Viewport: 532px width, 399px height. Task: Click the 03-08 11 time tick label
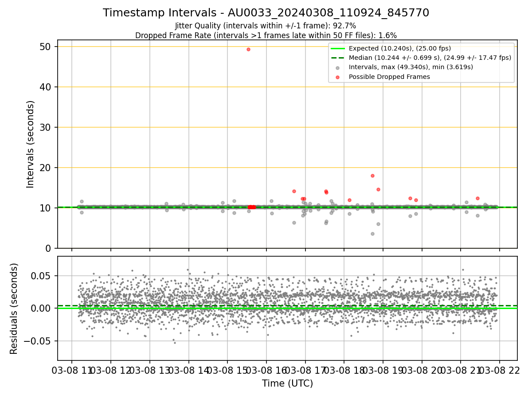(72, 370)
